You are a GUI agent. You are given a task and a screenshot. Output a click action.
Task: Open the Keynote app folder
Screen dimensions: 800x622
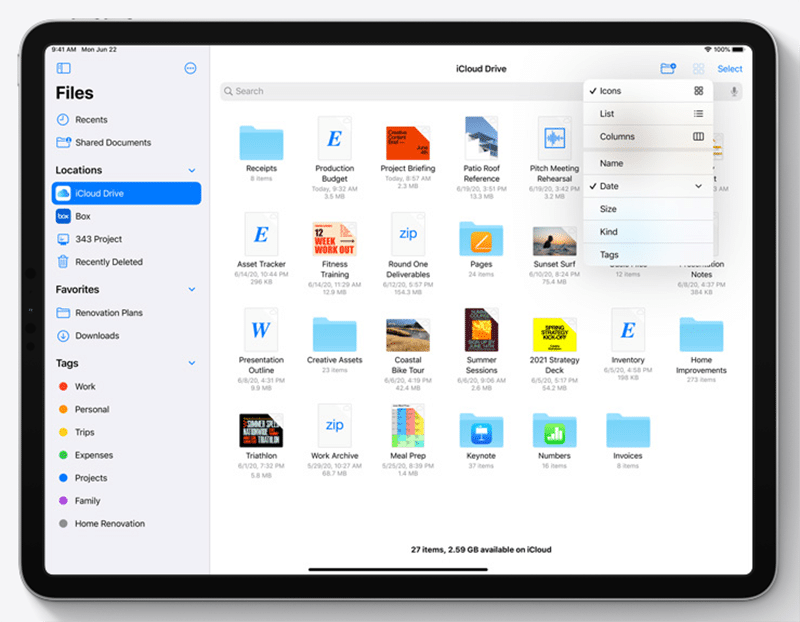tap(481, 432)
